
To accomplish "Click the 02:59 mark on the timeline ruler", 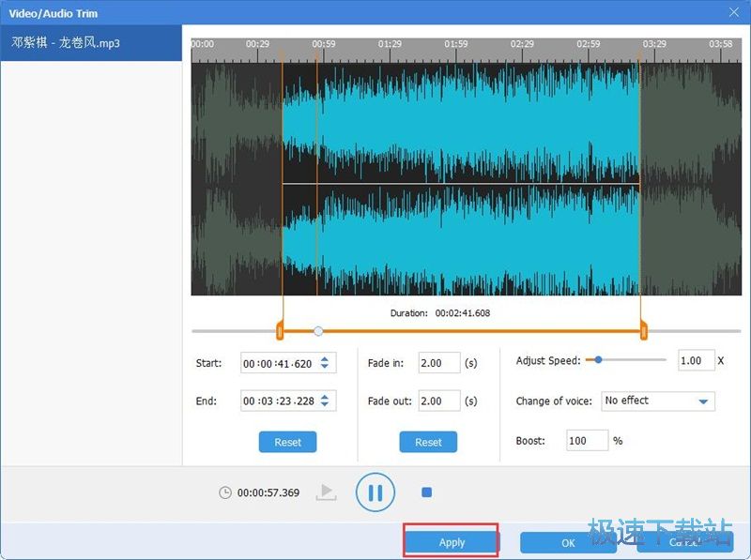I will click(589, 43).
